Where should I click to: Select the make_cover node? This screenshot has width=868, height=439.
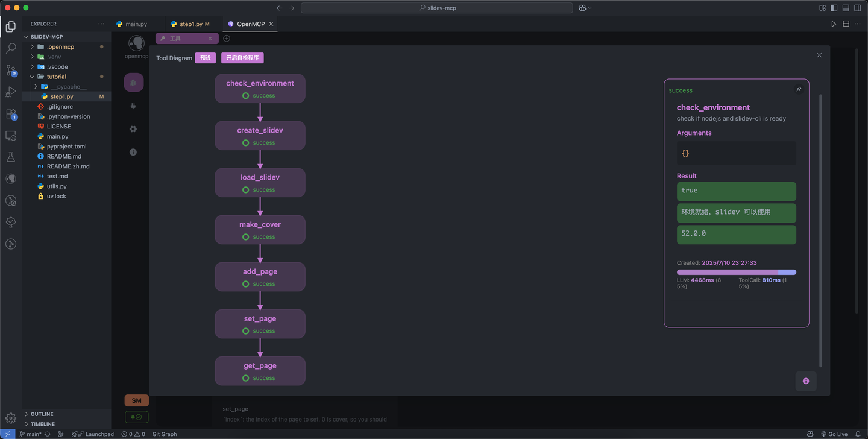260,230
